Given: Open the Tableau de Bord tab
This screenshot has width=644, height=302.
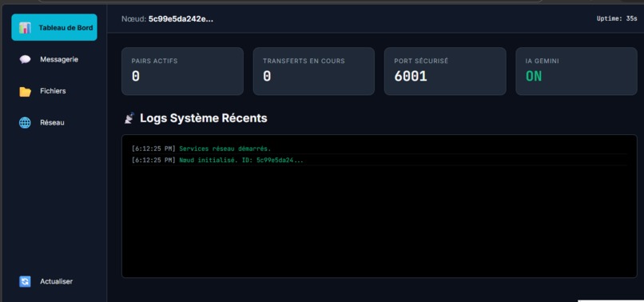Looking at the screenshot, I should [x=54, y=27].
